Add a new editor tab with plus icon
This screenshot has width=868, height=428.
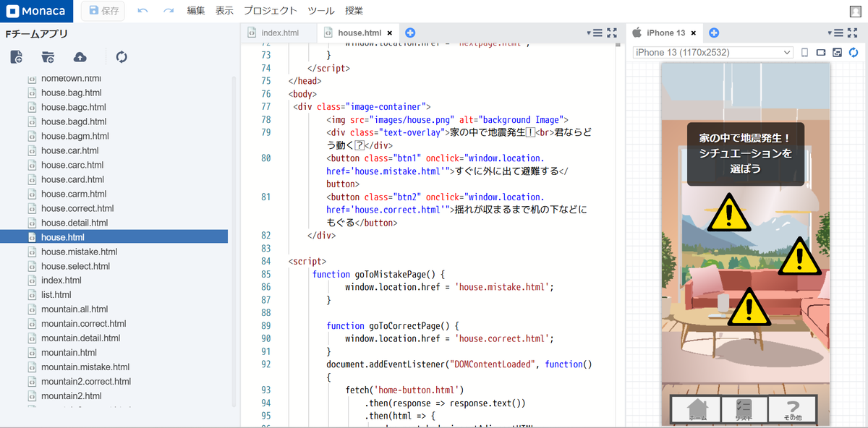coord(410,33)
